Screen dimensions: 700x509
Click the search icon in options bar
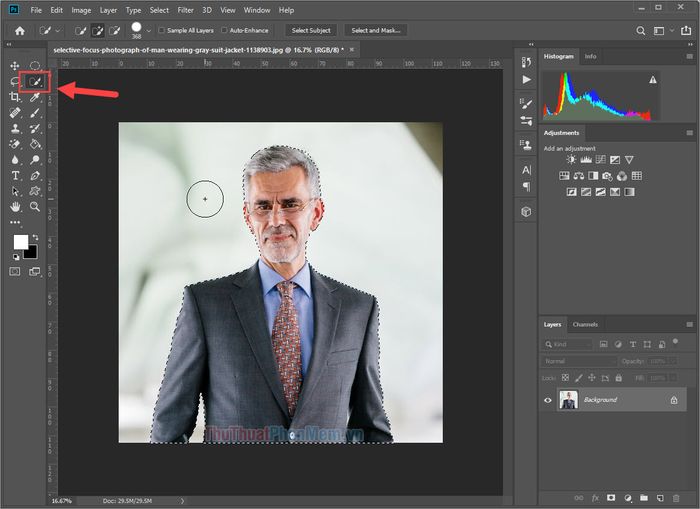(x=641, y=31)
